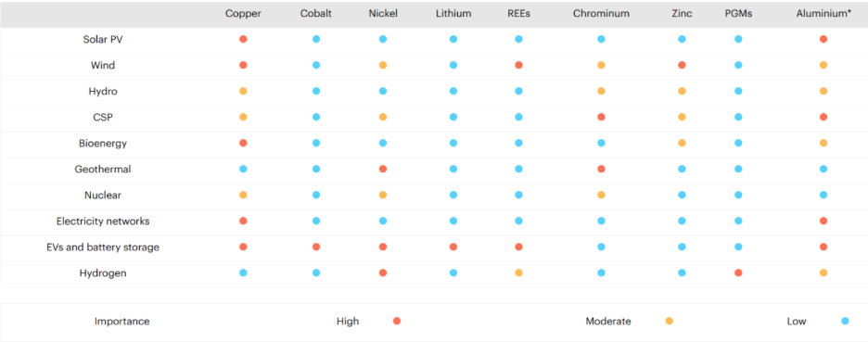The image size is (868, 342).
Task: Click the Geothermal Nickel red dot
Action: (382, 169)
